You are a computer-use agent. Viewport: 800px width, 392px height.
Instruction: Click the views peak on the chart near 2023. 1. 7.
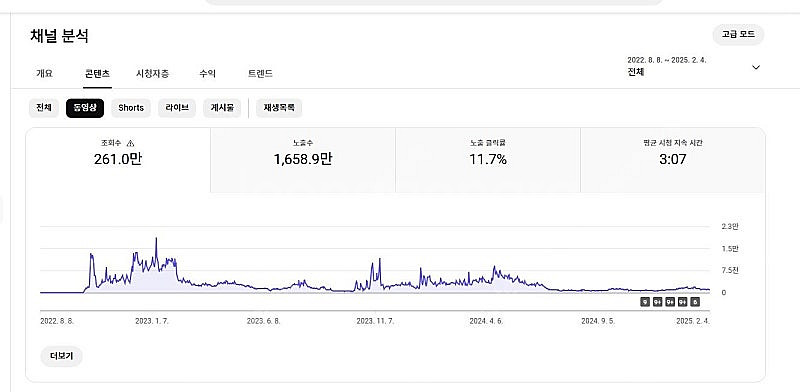(156, 239)
